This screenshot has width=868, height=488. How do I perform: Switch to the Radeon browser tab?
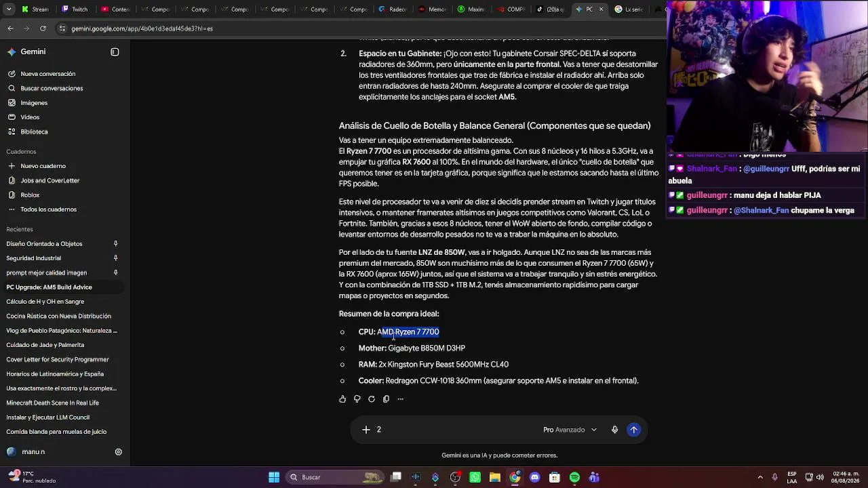pyautogui.click(x=393, y=9)
